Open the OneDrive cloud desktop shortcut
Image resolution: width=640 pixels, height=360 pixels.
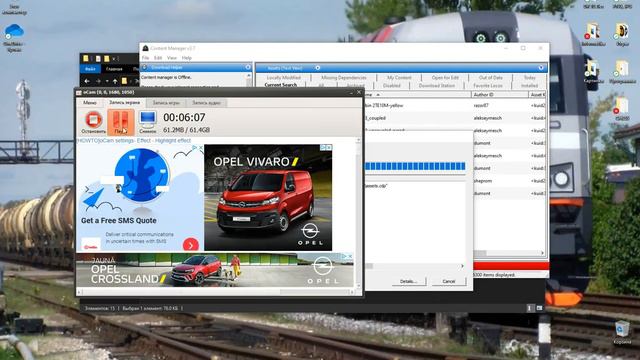[13, 38]
